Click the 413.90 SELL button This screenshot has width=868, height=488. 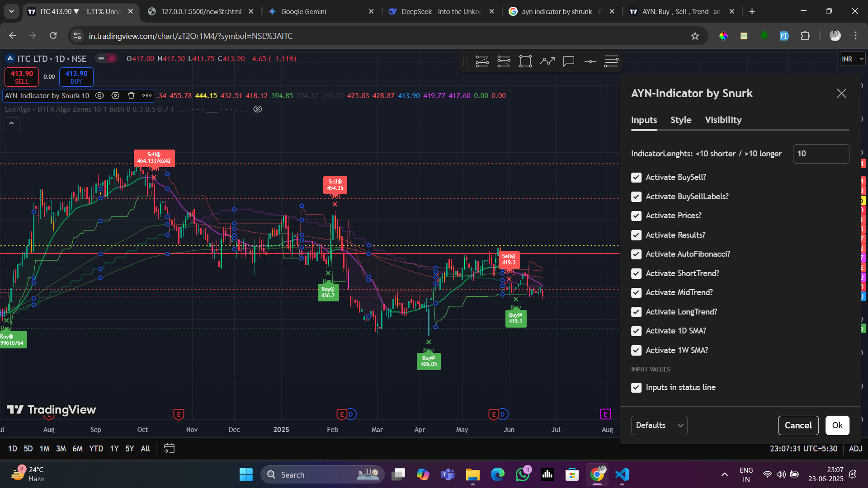tap(22, 77)
